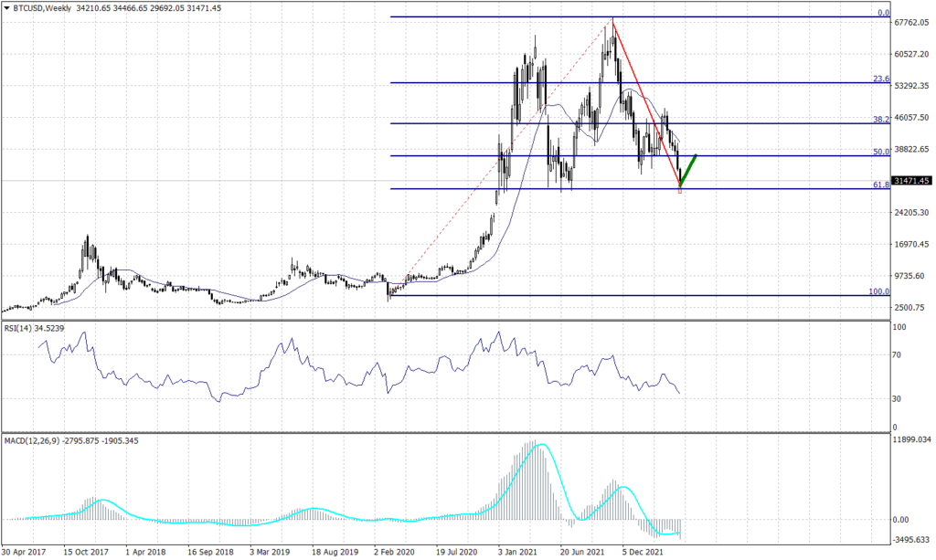Click the small red anchor square below trend line
The image size is (936, 560).
(x=680, y=190)
